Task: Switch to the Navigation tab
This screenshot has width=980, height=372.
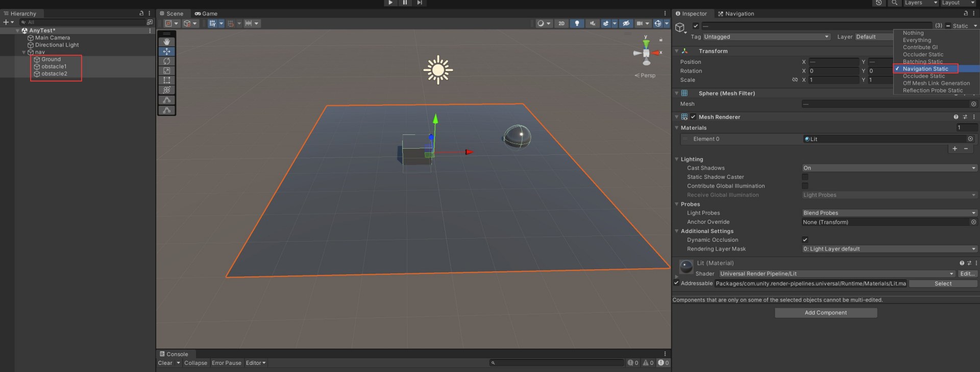Action: tap(736, 14)
